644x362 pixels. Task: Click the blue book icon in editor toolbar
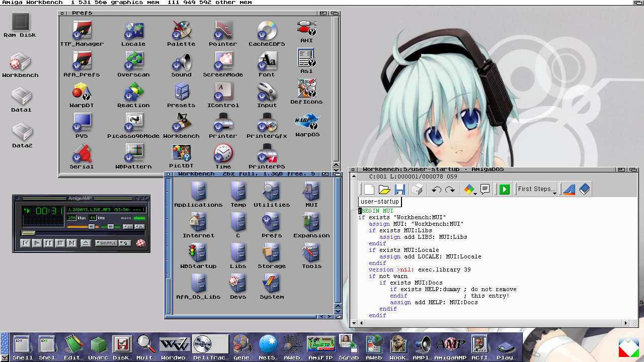pyautogui.click(x=584, y=189)
